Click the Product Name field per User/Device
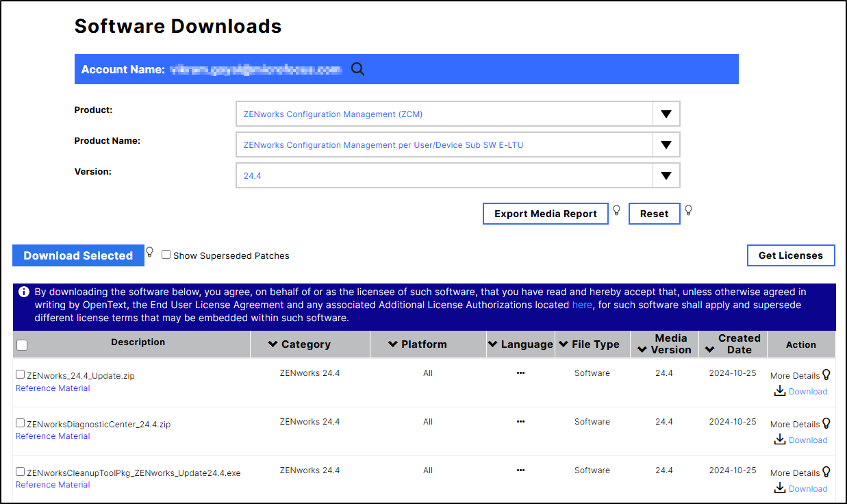This screenshot has height=504, width=847. click(x=458, y=144)
